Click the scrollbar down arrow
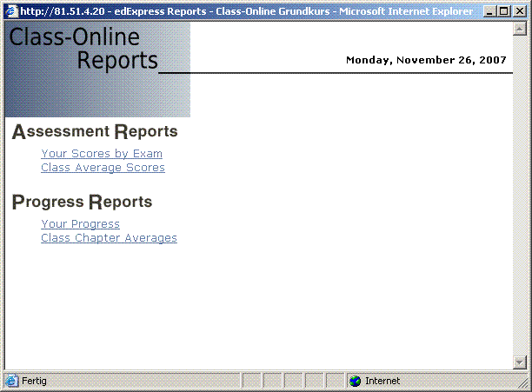 [x=520, y=362]
